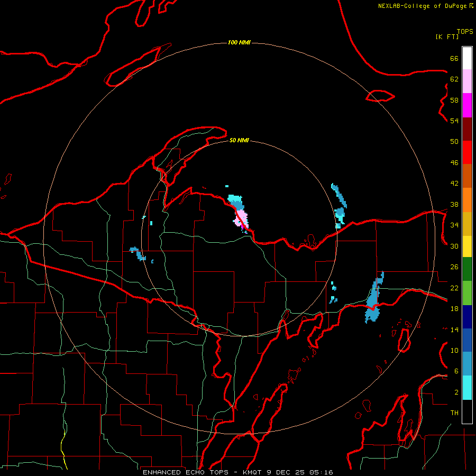Click the 30 legend value
Screen dimensions: 476x476
454,246
